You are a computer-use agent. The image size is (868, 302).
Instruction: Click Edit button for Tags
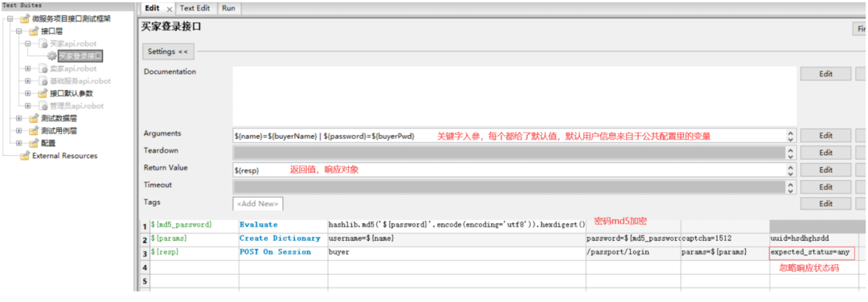point(825,203)
